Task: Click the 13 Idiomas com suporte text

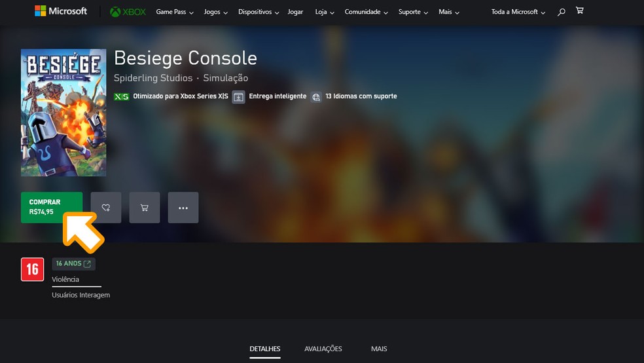Action: pos(361,96)
